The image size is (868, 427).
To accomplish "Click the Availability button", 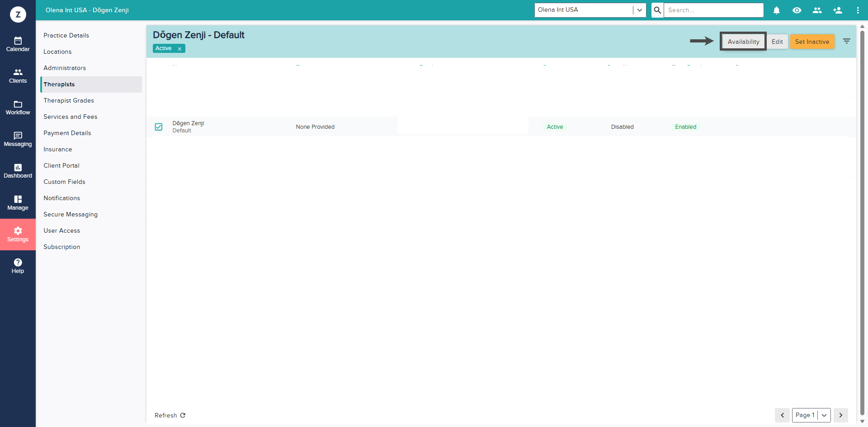I will pos(743,42).
